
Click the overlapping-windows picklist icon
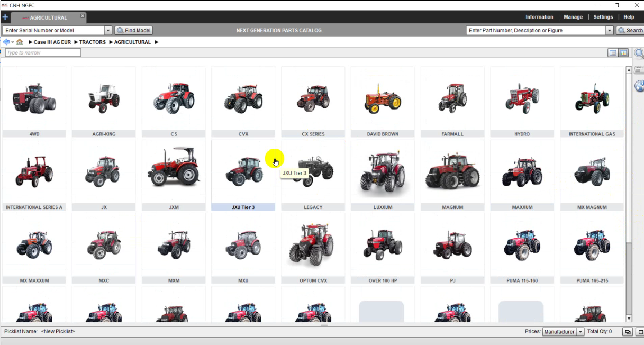(x=628, y=332)
